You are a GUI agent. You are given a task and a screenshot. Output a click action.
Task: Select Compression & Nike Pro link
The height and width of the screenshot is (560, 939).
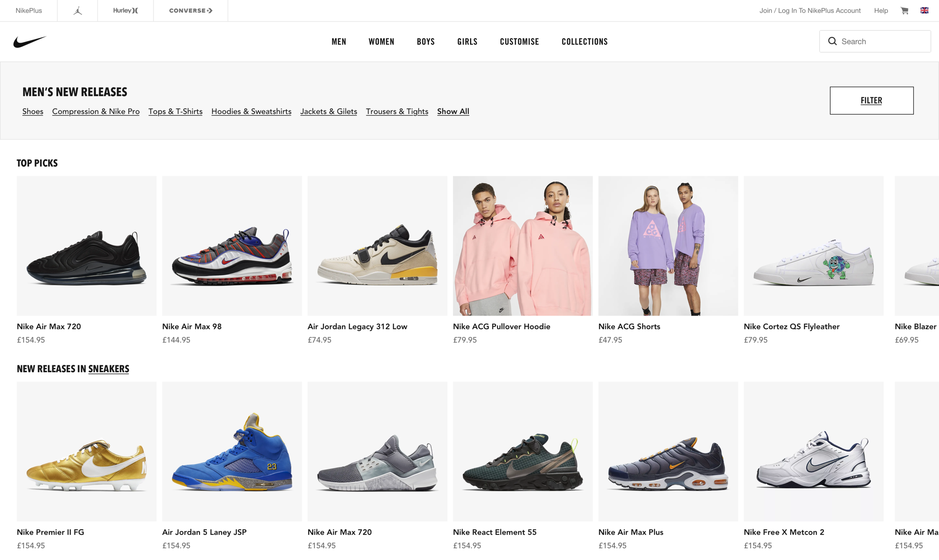coord(96,111)
